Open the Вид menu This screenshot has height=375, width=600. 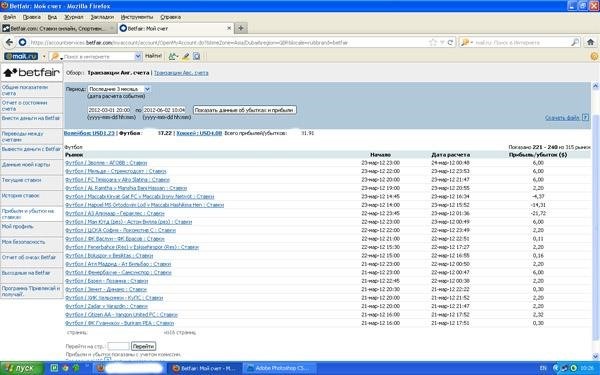pos(52,17)
